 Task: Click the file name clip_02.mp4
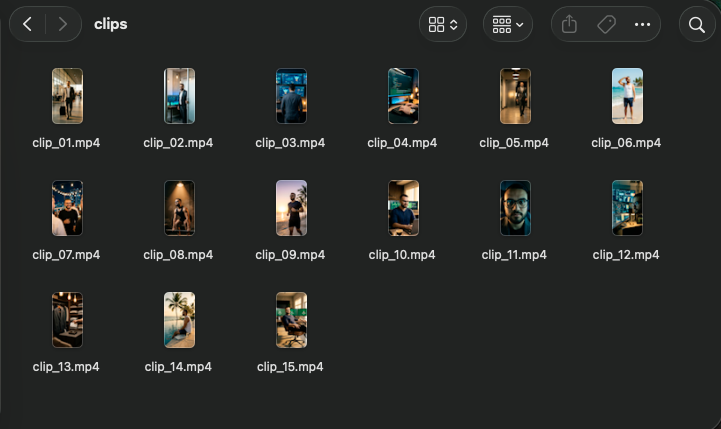178,143
